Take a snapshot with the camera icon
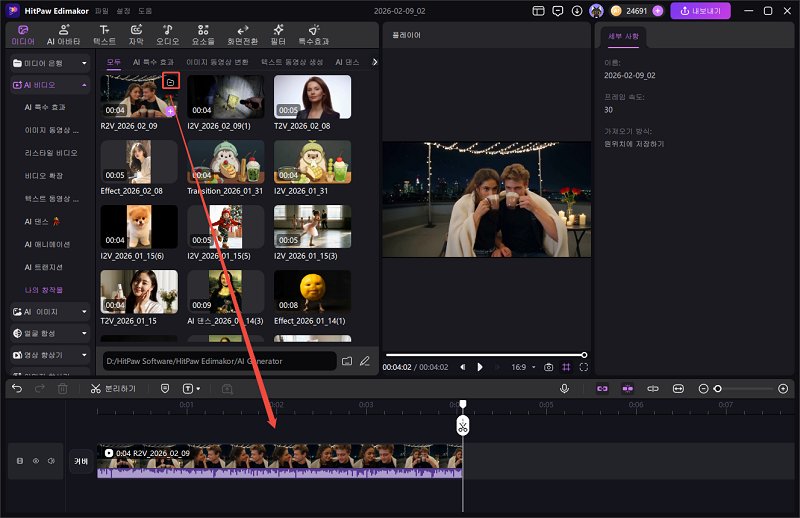This screenshot has width=800, height=518. (x=548, y=367)
